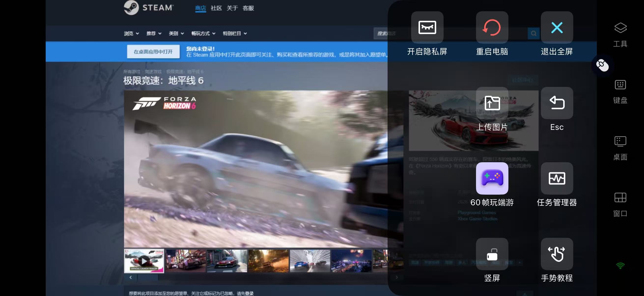Expand the 浏览 browse dropdown

[x=131, y=33]
